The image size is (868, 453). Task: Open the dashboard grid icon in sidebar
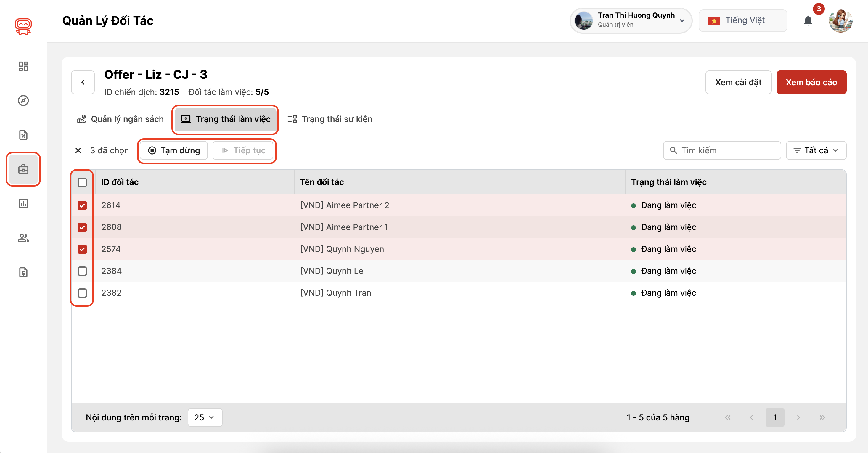coord(23,66)
